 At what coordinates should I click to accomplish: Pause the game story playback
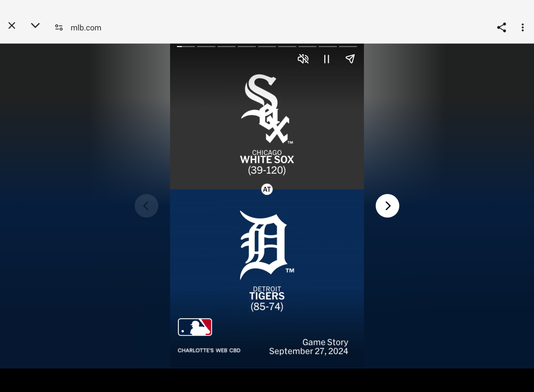pyautogui.click(x=326, y=59)
